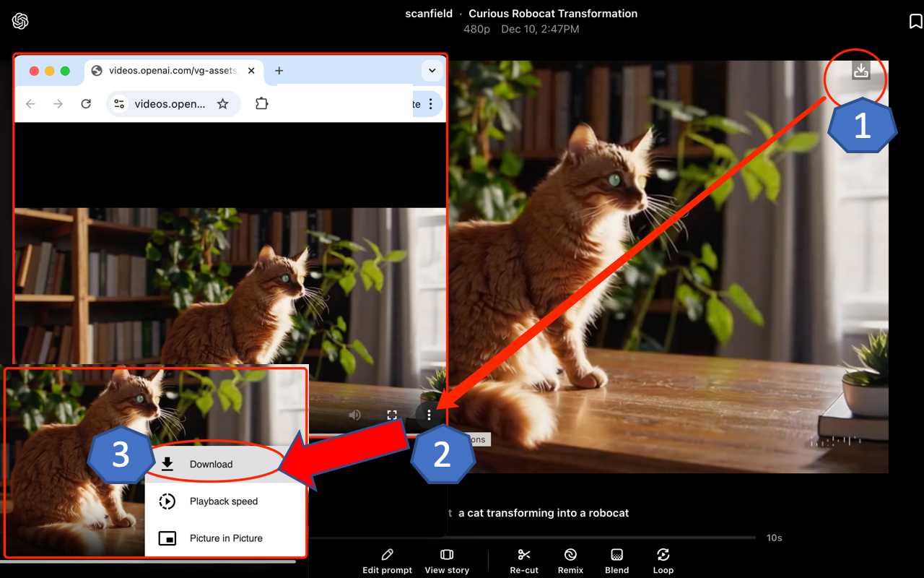
Task: Select the Remix tool
Action: point(570,561)
